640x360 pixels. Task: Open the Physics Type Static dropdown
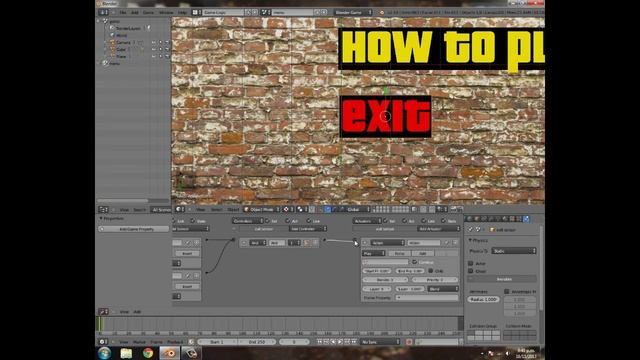[514, 251]
